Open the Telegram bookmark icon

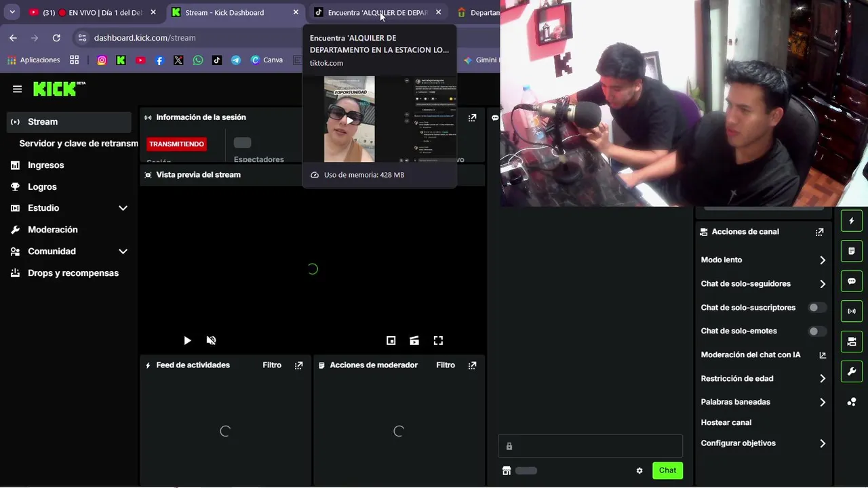235,60
